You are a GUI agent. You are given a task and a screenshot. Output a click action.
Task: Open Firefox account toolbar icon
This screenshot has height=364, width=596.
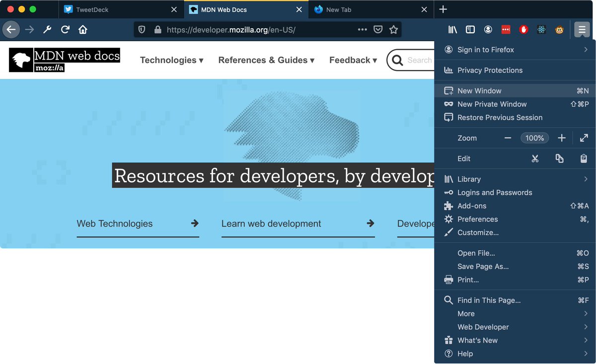488,30
